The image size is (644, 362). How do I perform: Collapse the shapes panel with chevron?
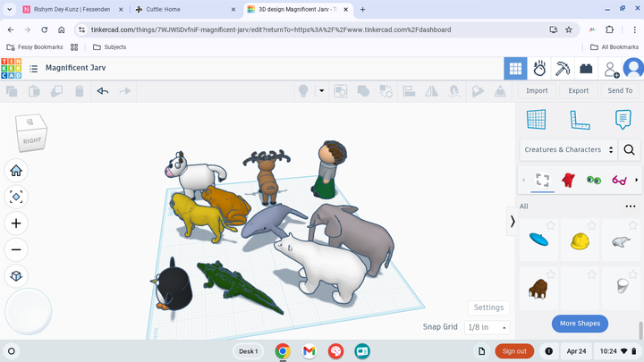[x=513, y=221]
